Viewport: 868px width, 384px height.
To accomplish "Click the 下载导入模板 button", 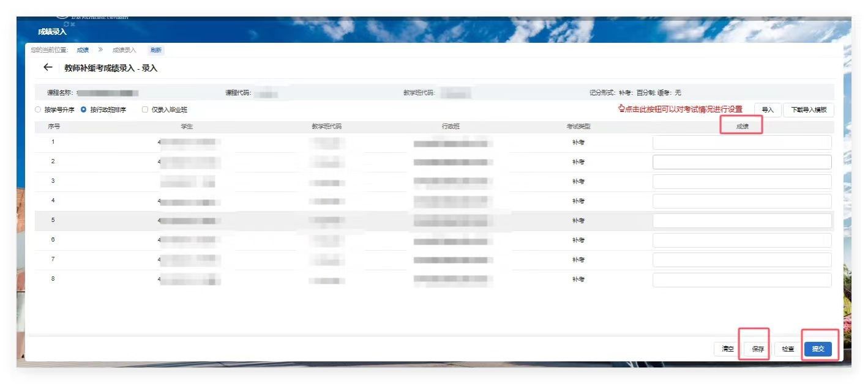I will click(x=809, y=110).
